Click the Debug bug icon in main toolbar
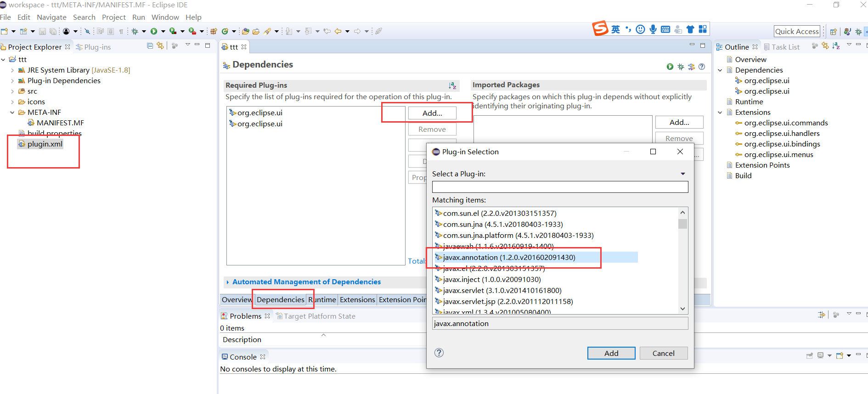868x394 pixels. click(x=135, y=31)
